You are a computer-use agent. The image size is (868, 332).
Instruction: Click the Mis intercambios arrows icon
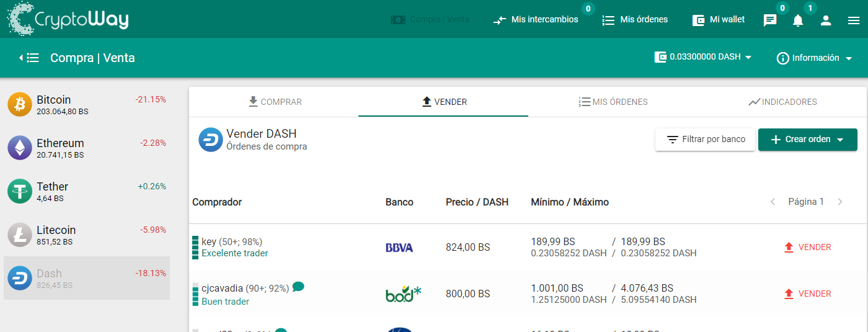click(x=500, y=20)
